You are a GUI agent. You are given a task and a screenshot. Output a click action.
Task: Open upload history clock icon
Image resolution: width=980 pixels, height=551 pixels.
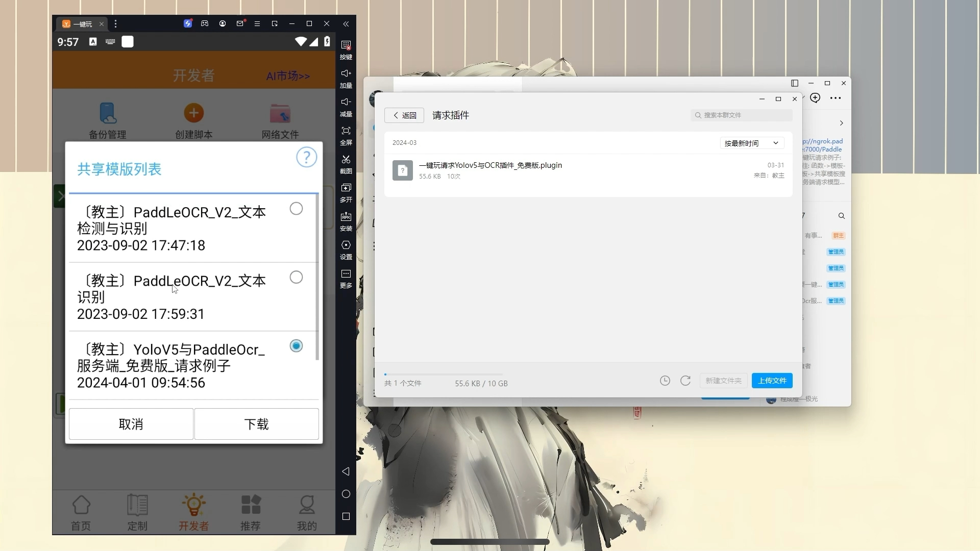click(665, 381)
